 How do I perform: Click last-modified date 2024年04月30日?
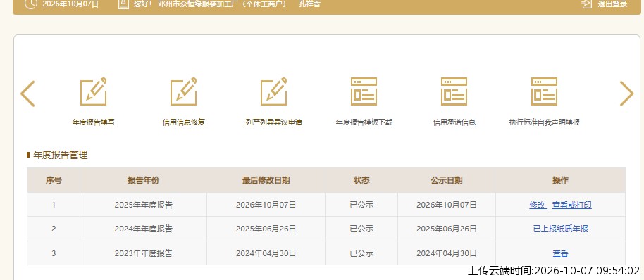pyautogui.click(x=266, y=253)
